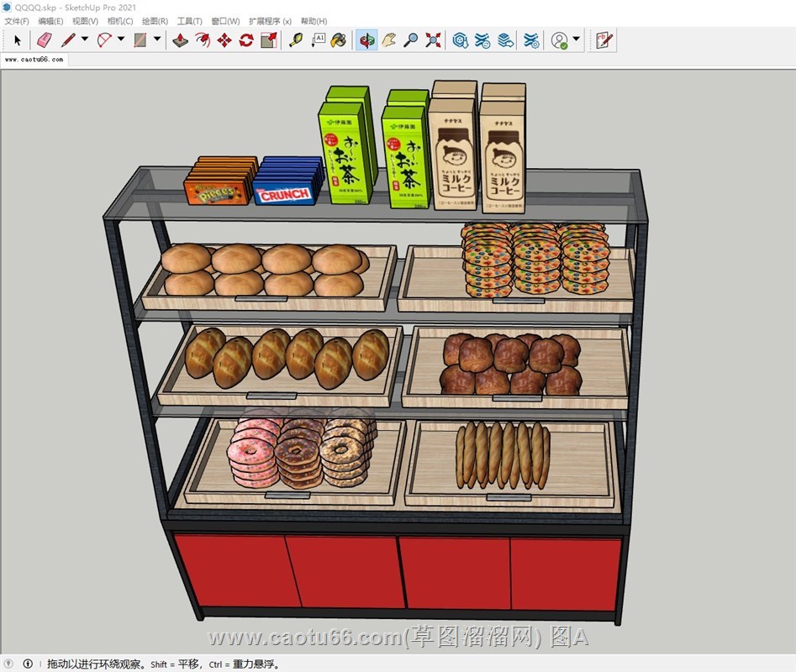Pick the Pencil line tool

pos(68,39)
